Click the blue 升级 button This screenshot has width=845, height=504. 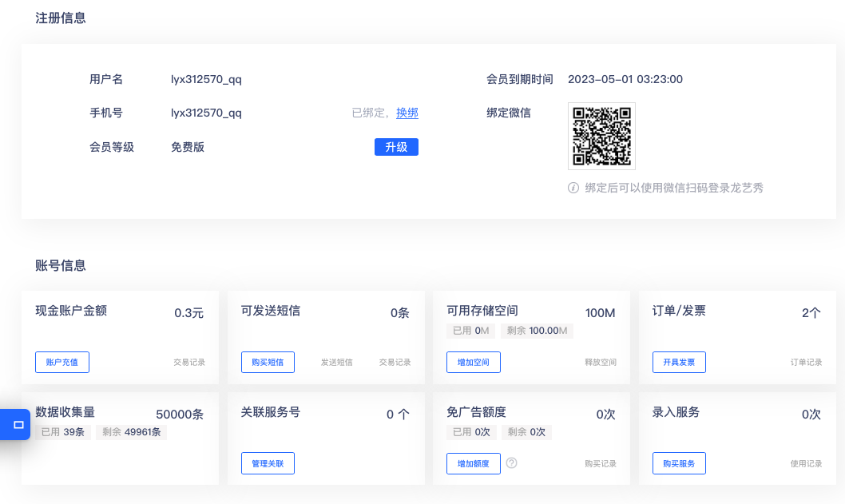[x=396, y=147]
